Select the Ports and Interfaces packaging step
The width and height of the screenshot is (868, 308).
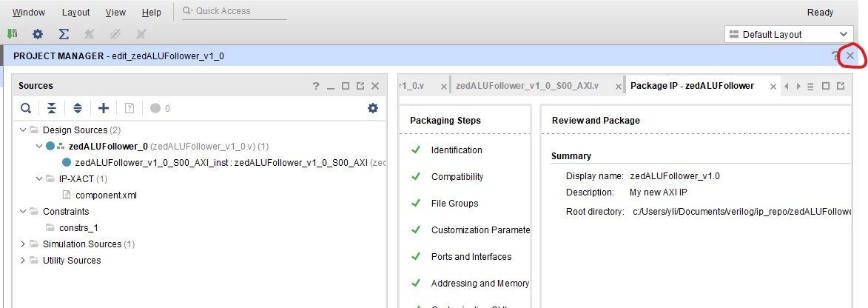tap(471, 257)
